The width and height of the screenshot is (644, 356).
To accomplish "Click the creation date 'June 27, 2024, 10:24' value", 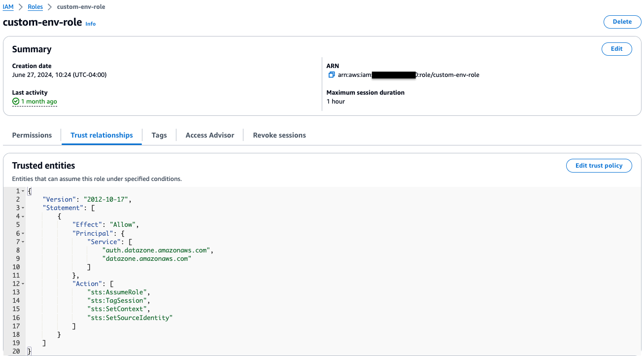I will [59, 75].
